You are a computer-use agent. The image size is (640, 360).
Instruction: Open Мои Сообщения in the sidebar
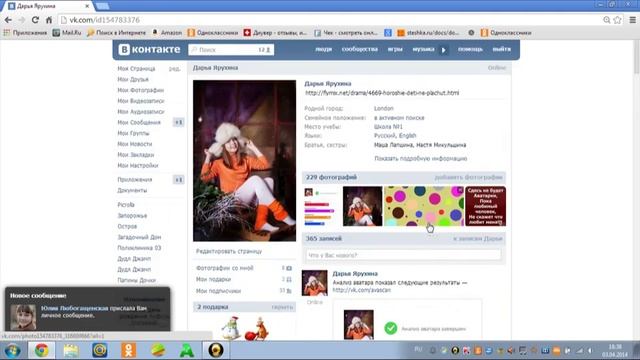pos(139,122)
